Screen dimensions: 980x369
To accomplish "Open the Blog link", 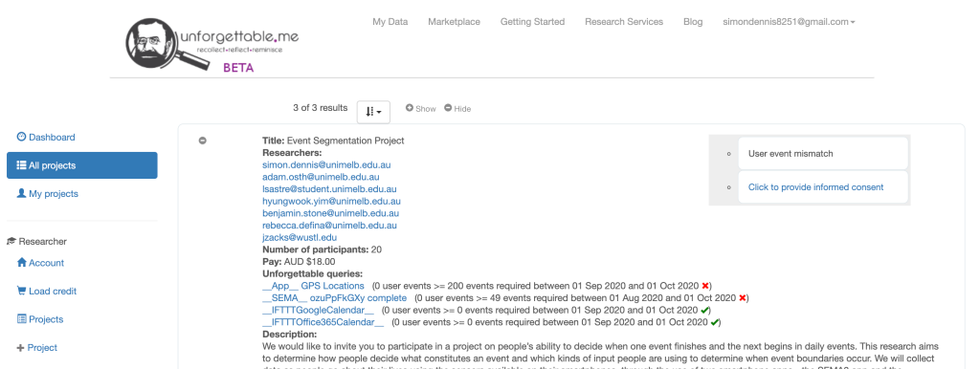I will point(693,22).
